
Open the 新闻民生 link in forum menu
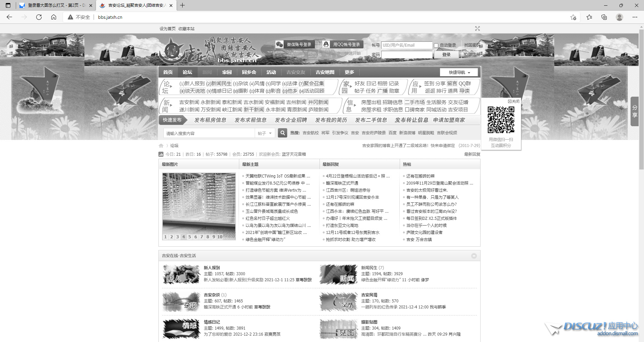(219, 84)
